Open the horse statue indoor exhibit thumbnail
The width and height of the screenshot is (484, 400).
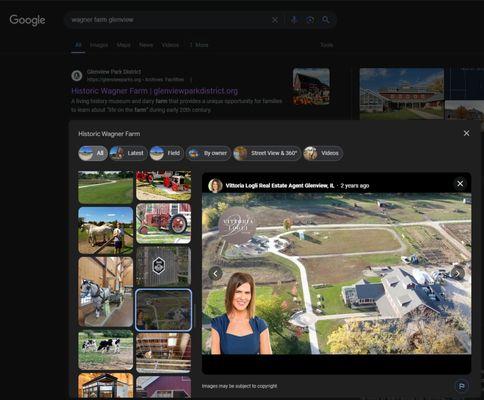pos(106,292)
